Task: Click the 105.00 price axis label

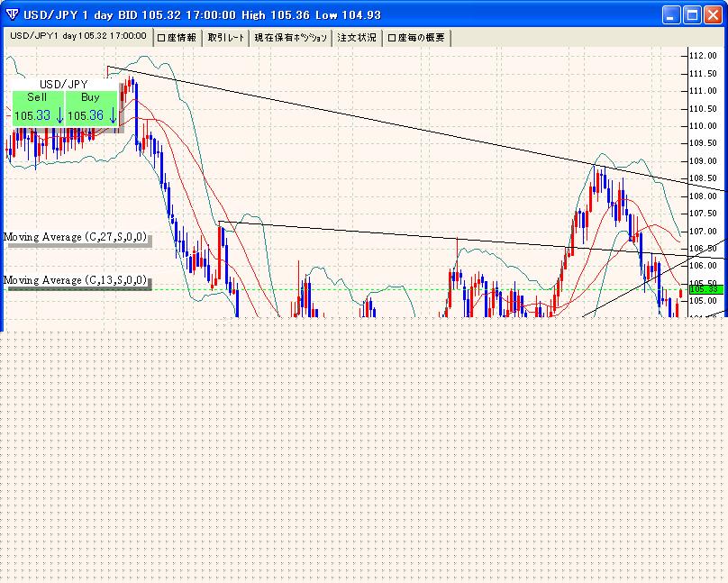Action: (703, 301)
